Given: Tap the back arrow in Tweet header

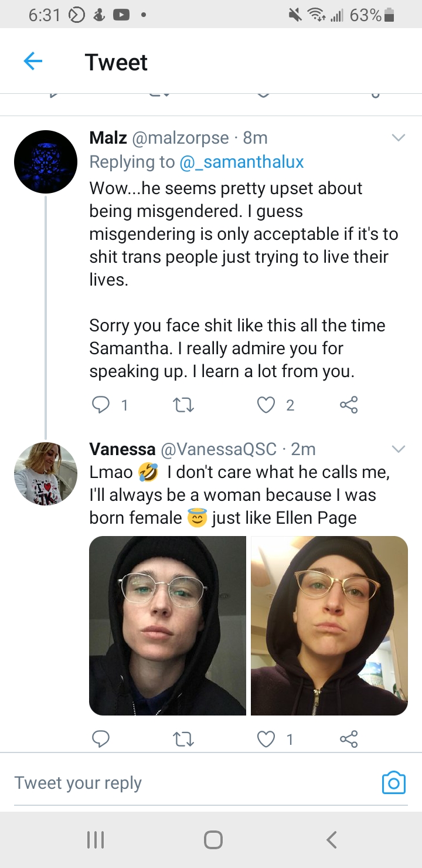Looking at the screenshot, I should (x=33, y=62).
